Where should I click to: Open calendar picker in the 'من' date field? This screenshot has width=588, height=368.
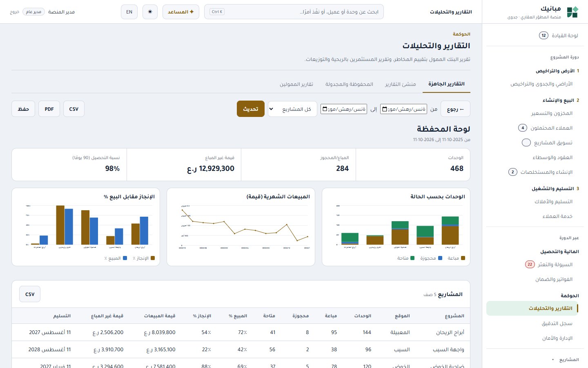(x=384, y=109)
